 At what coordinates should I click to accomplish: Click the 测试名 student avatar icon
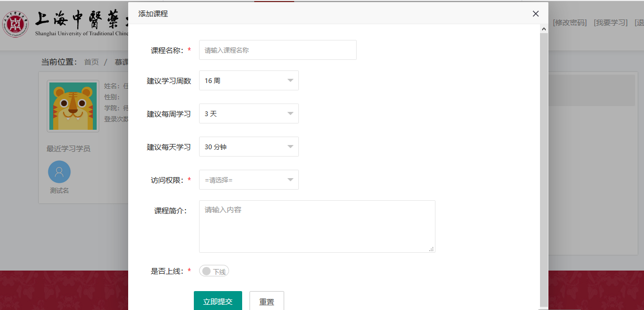(x=59, y=172)
